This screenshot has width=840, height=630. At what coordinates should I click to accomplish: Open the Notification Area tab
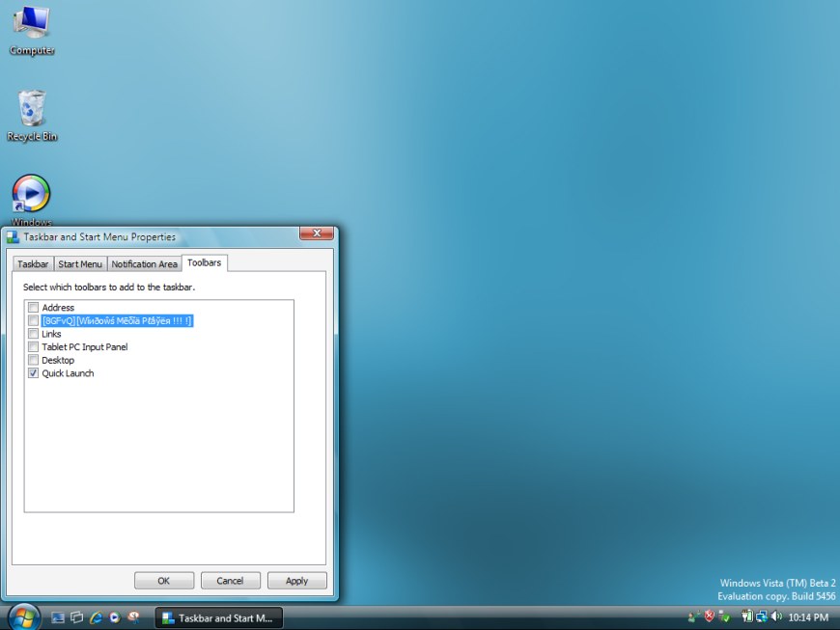pos(144,264)
